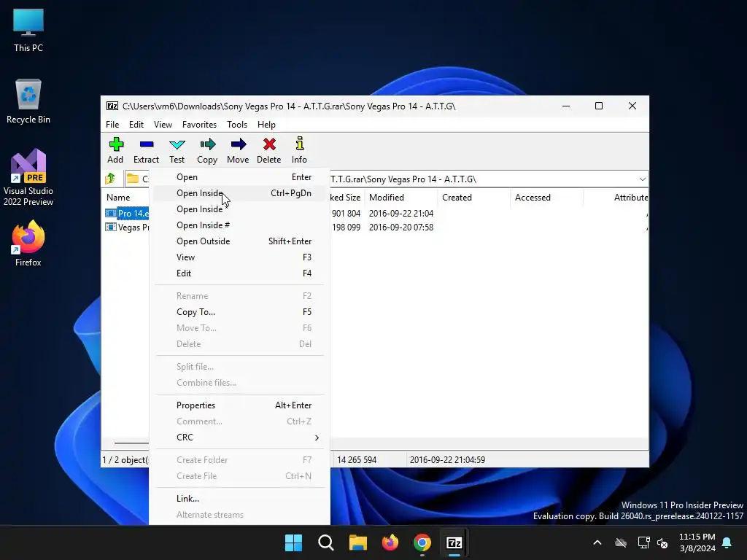The height and width of the screenshot is (560, 747).
Task: Choose Open Inside * menu entry
Action: point(239,209)
